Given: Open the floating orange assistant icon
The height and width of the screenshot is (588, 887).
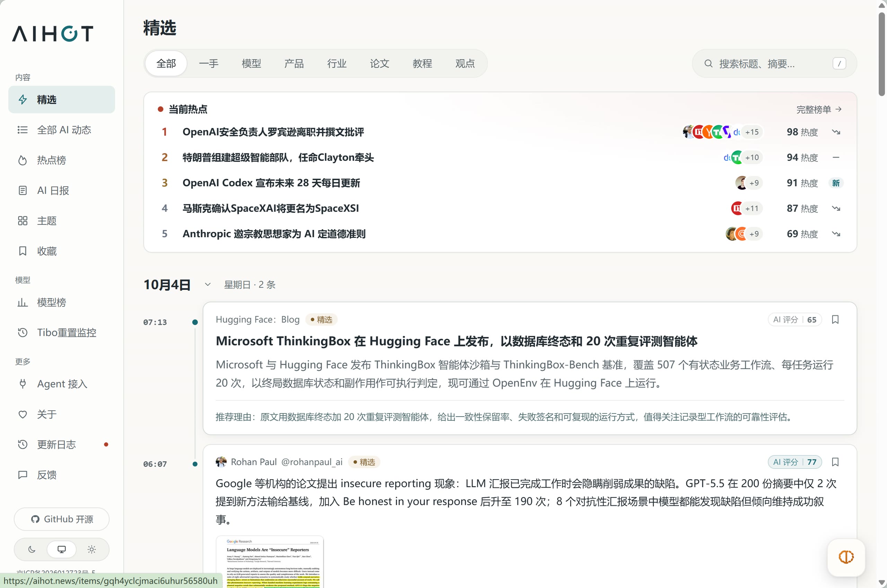Looking at the screenshot, I should click(x=846, y=557).
